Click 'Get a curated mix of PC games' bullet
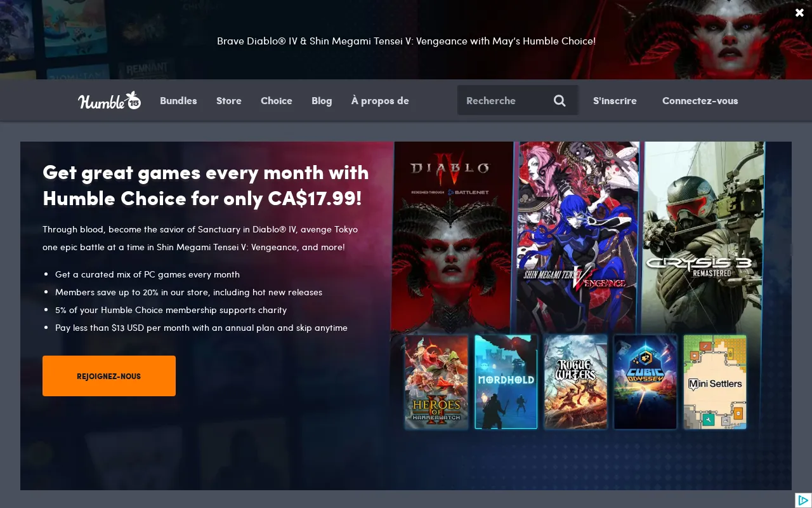Image resolution: width=812 pixels, height=508 pixels. 147,274
